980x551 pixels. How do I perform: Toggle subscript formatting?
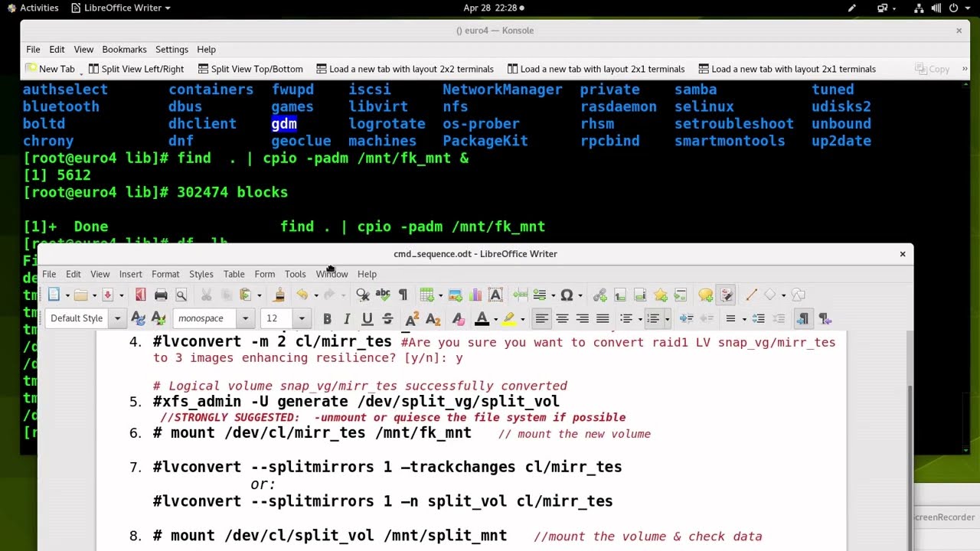(x=433, y=318)
